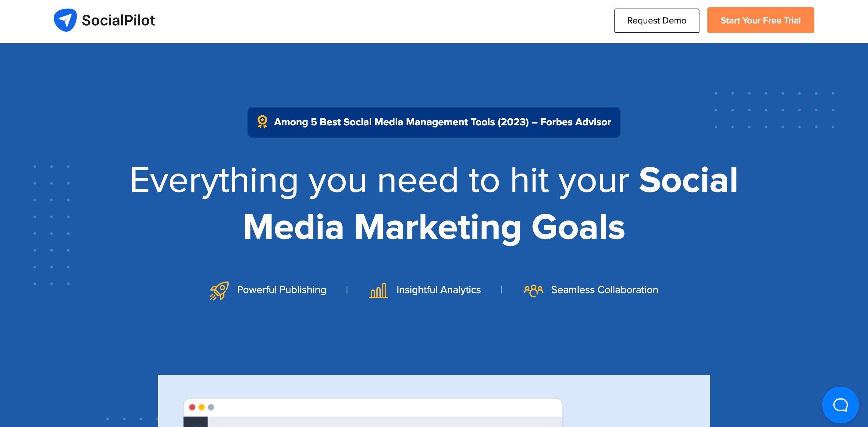Select the Insightful Analytics label
This screenshot has width=868, height=427.
[x=438, y=290]
